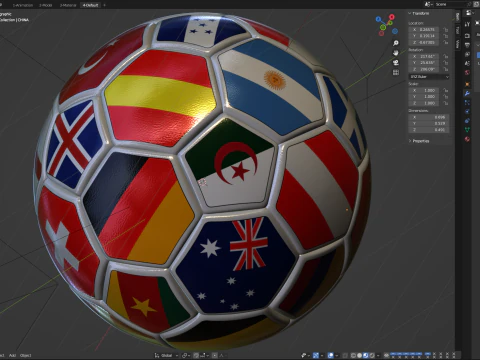Open shading options dropdown arrow
The width and height of the screenshot is (480, 360).
(378, 355)
